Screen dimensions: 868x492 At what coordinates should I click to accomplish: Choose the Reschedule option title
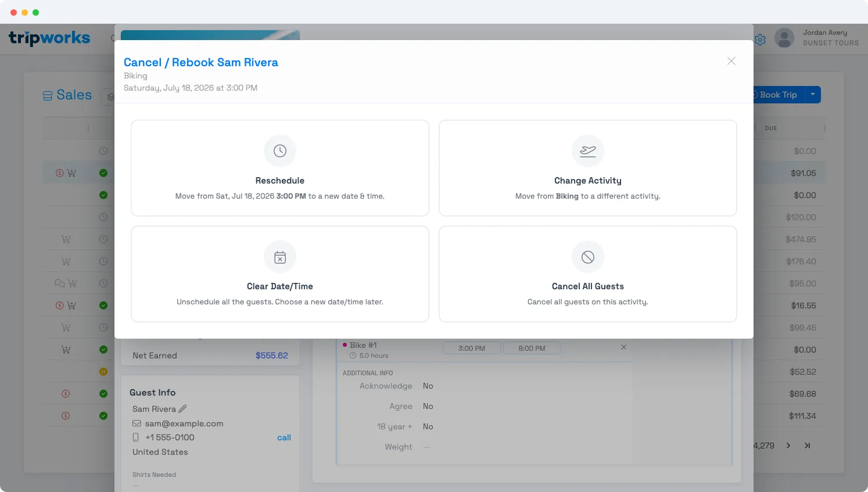click(x=280, y=181)
